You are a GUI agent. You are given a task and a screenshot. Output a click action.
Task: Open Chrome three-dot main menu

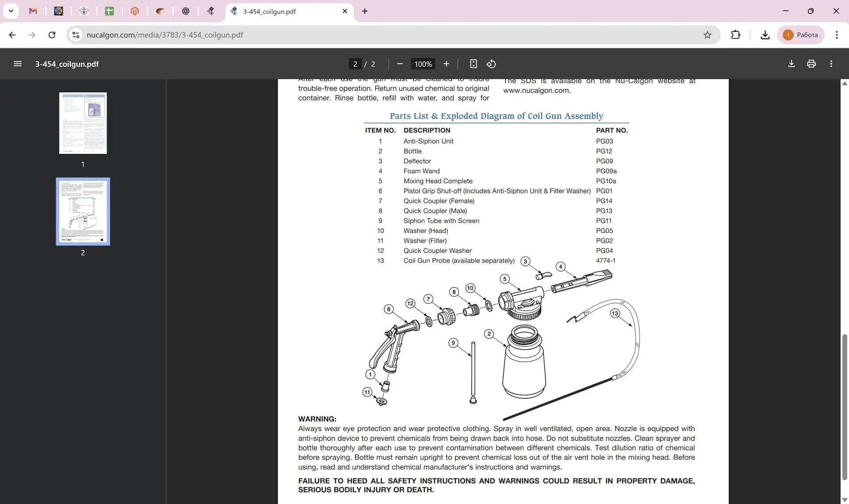(837, 35)
